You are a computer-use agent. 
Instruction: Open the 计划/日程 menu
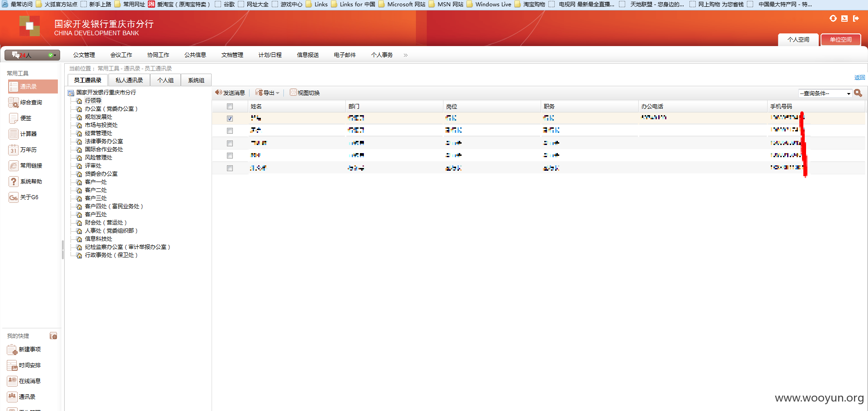270,55
